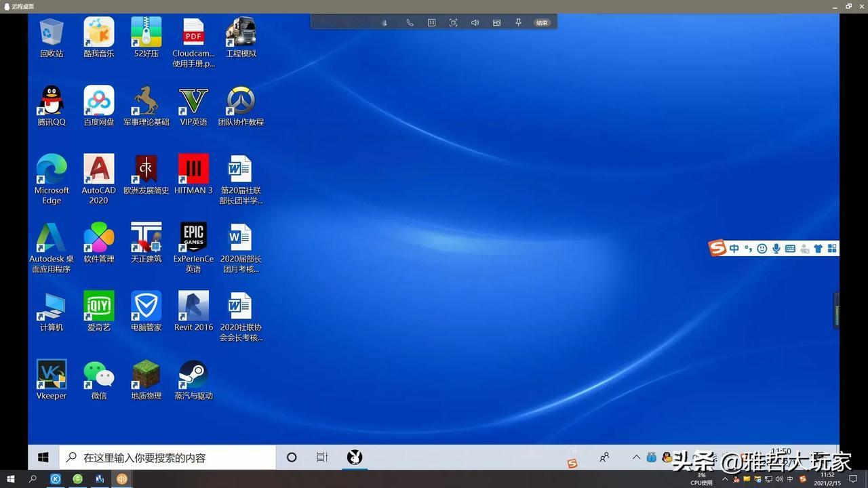Launch 爱奇艺 iQIYI shortcut
The image size is (868, 488).
(99, 312)
